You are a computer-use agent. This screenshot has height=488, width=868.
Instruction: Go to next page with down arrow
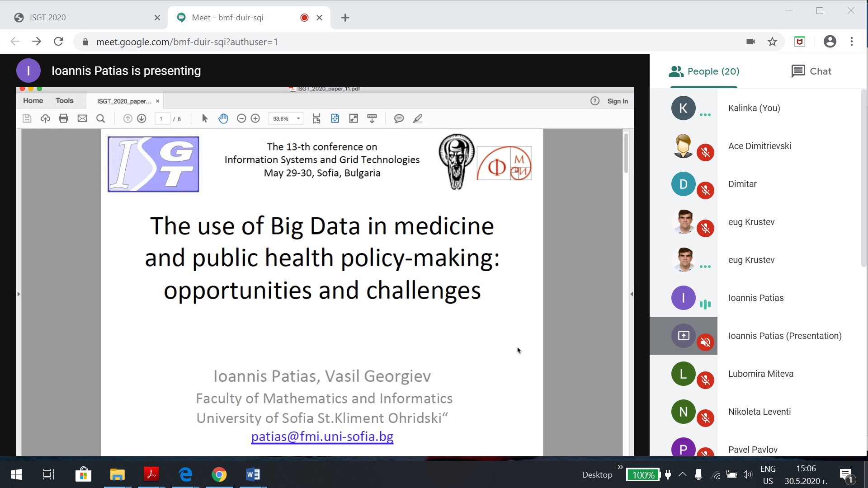[142, 118]
